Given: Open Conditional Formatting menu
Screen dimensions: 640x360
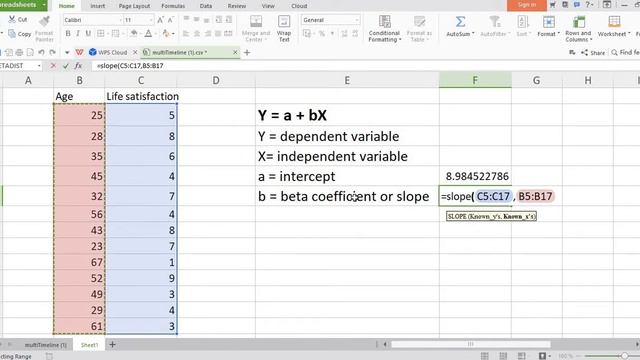Looking at the screenshot, I should [384, 29].
